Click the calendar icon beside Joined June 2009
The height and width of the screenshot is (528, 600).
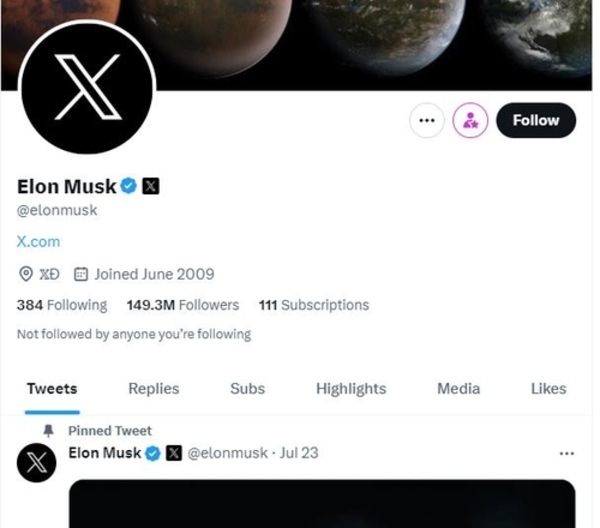point(82,274)
